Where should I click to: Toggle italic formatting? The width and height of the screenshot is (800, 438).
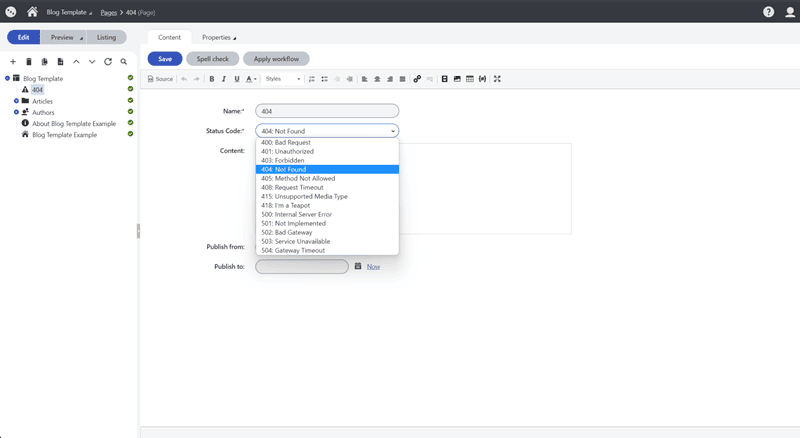pyautogui.click(x=224, y=79)
